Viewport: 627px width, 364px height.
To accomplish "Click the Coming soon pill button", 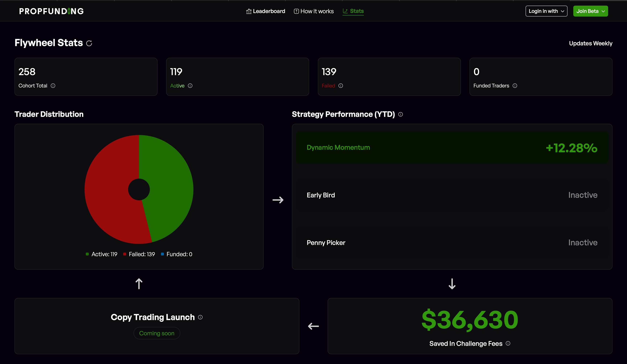I will pos(157,333).
